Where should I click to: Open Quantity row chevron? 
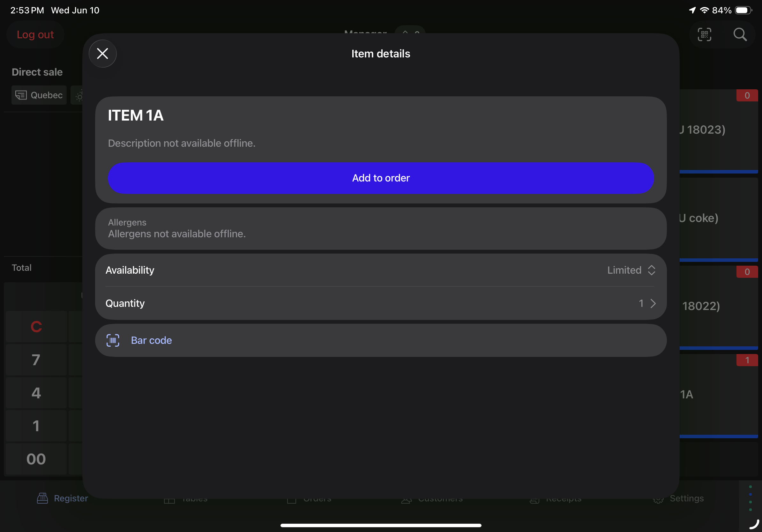[653, 303]
